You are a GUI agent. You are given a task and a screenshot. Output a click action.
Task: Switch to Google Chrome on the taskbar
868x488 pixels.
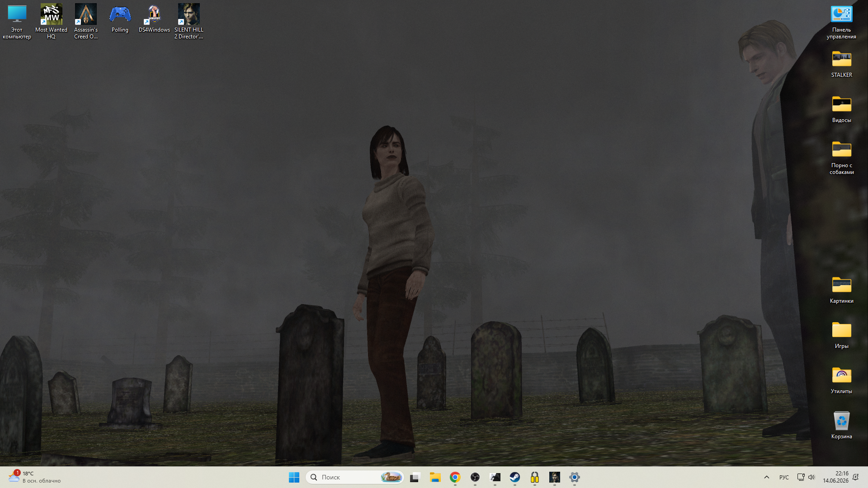455,477
